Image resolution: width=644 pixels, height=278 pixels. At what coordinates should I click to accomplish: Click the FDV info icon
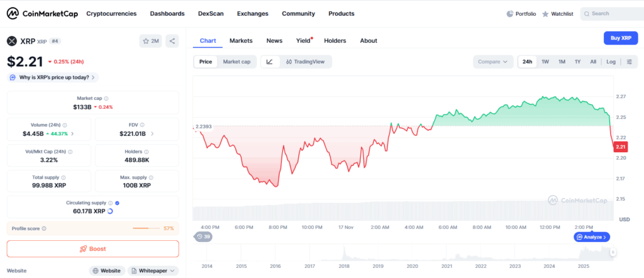pyautogui.click(x=142, y=125)
